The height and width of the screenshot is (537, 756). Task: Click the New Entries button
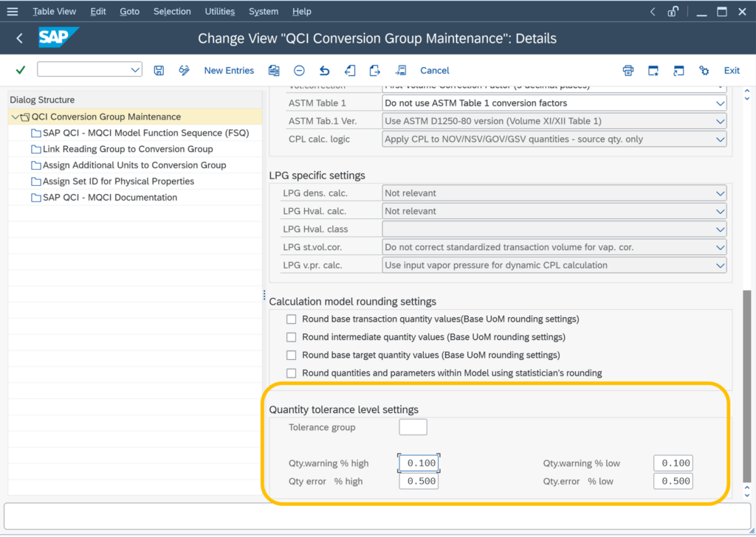pyautogui.click(x=229, y=70)
